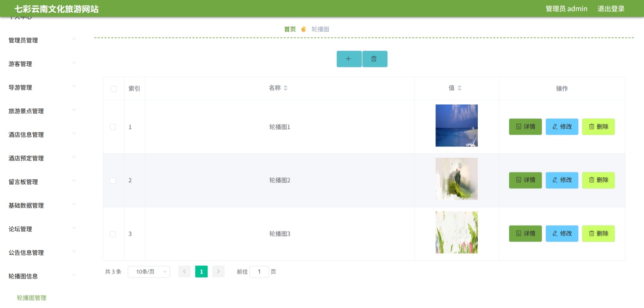Click the go-to page number input
Image resolution: width=644 pixels, height=308 pixels.
tap(259, 272)
